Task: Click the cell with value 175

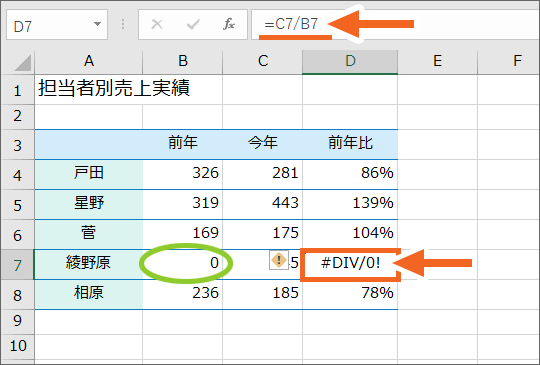Action: pyautogui.click(x=262, y=234)
